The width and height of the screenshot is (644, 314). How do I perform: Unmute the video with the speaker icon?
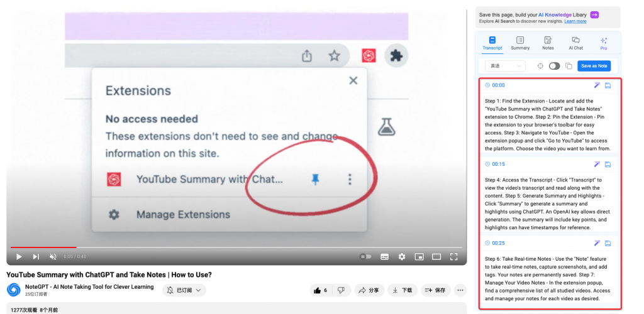click(53, 257)
